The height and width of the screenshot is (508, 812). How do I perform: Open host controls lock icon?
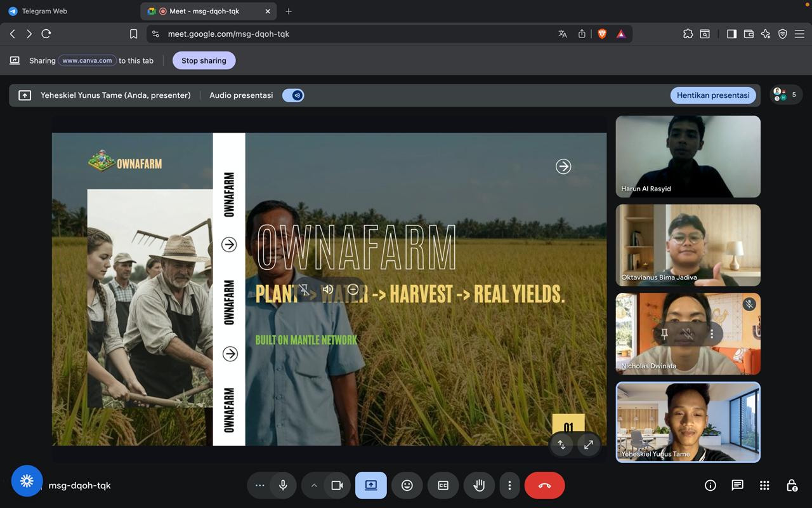coord(792,485)
